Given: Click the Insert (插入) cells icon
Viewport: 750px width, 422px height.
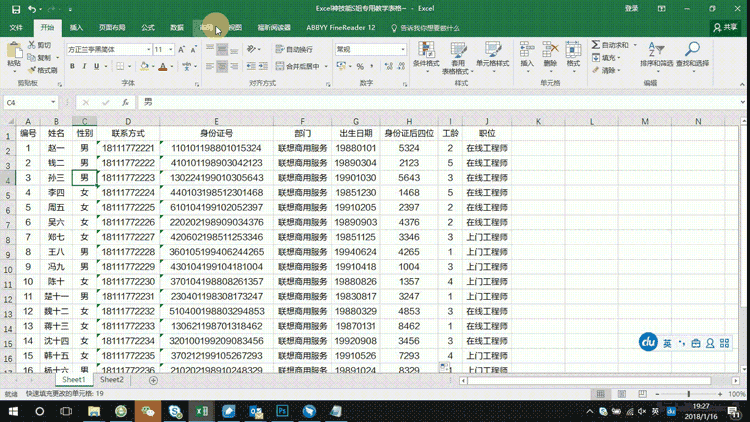Looking at the screenshot, I should 527,56.
